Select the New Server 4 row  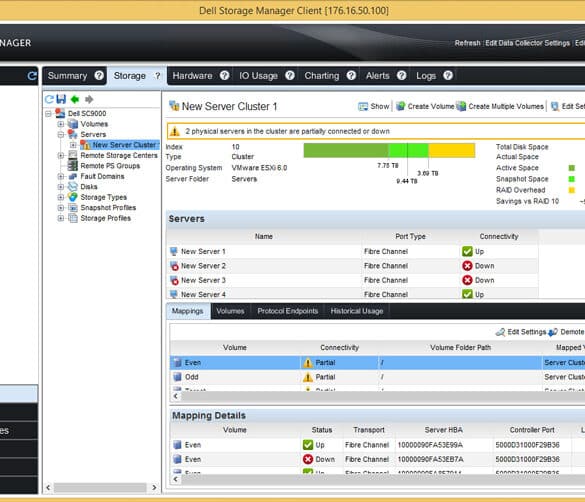352,294
